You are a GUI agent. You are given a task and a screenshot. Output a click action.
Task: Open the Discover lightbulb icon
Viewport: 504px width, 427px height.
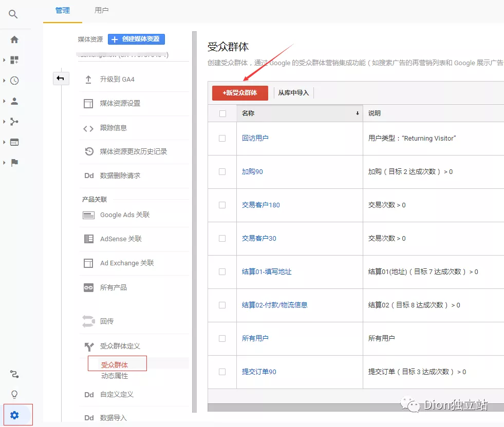tap(14, 394)
